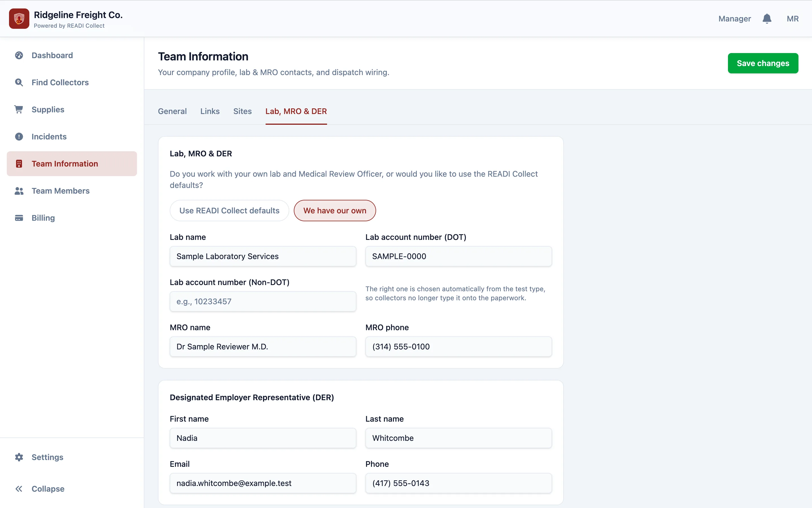
Task: Click the Ridgeline Freight Co. shield logo
Action: pyautogui.click(x=19, y=18)
